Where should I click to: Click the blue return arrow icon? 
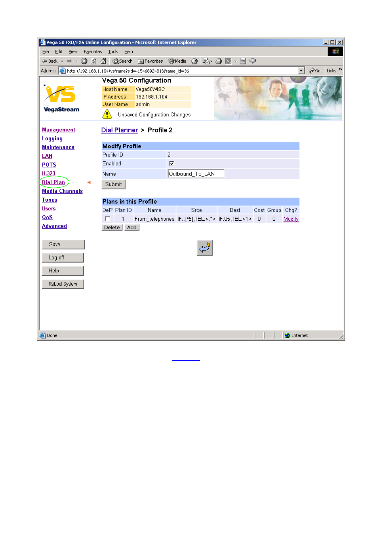pos(205,248)
